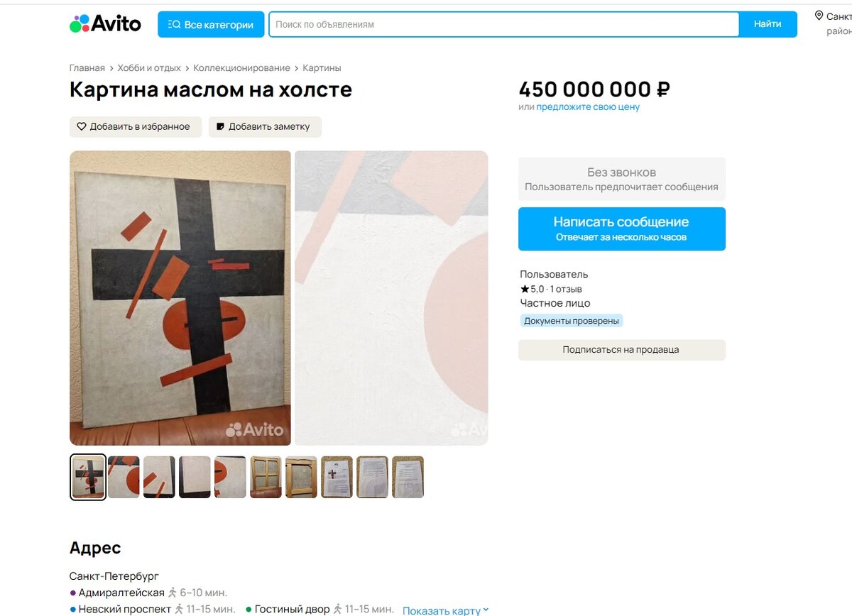Image resolution: width=852 pixels, height=616 pixels.
Task: Click the Найти search button
Action: coord(768,24)
